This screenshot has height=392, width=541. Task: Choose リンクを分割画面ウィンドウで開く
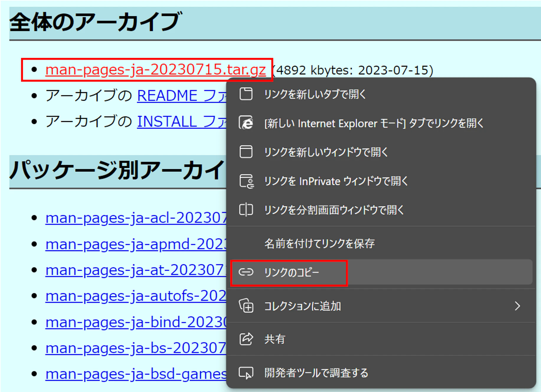tap(381, 210)
